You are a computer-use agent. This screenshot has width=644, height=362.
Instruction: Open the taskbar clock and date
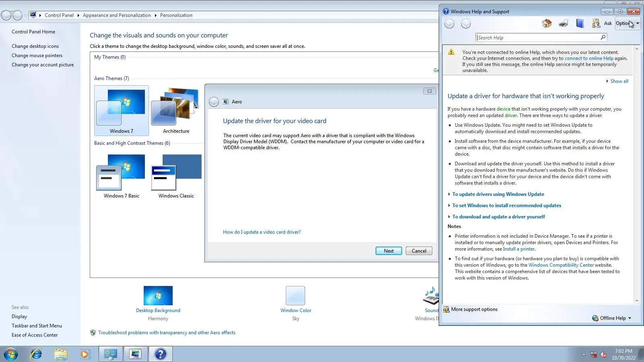(x=623, y=354)
